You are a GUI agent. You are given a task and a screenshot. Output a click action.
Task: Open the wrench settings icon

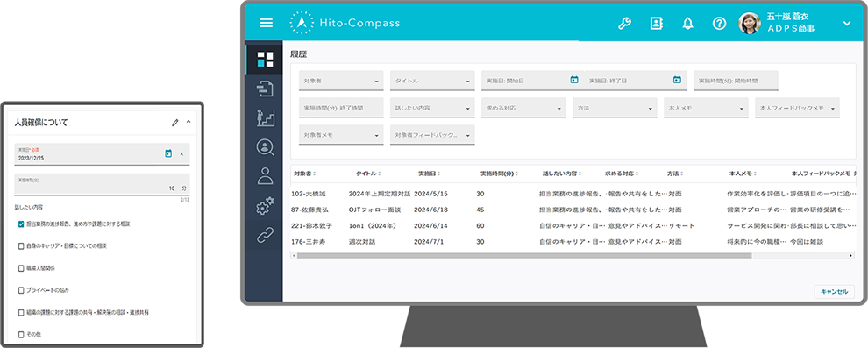[624, 24]
